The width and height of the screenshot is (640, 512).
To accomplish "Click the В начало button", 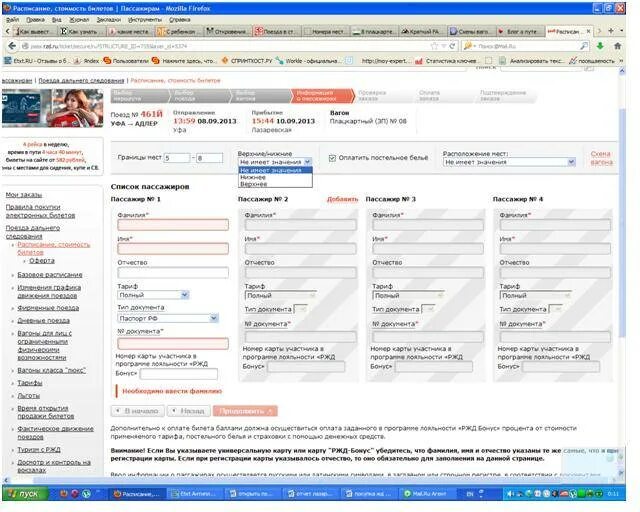I will [138, 411].
